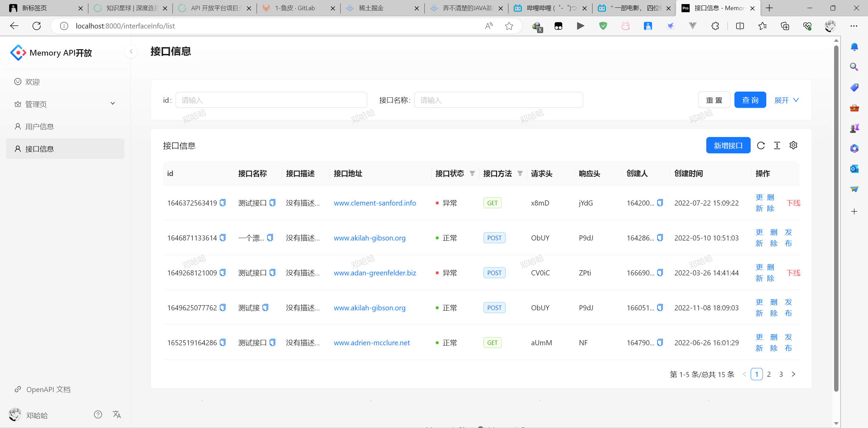The image size is (868, 428).
Task: Click 下线 for id 1649268121009
Action: (793, 273)
